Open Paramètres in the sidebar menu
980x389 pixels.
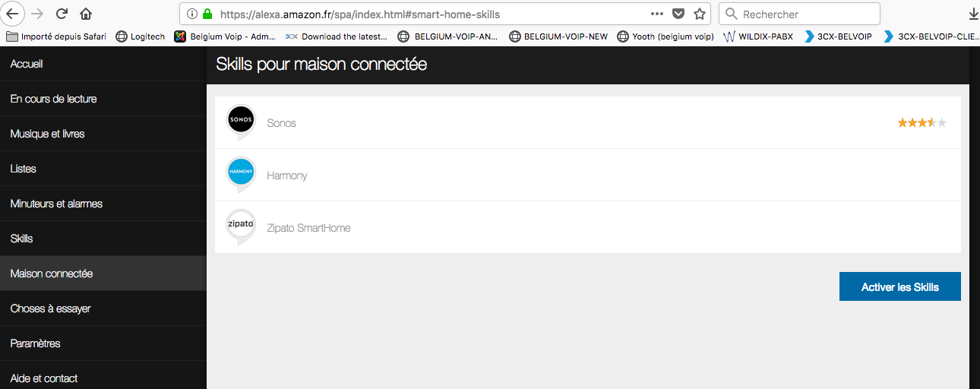(x=35, y=343)
